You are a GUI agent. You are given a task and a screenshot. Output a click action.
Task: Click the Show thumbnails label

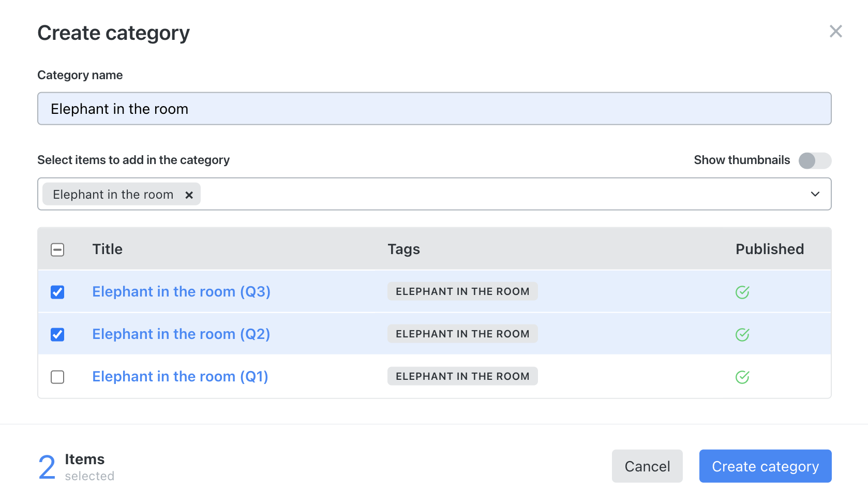click(x=742, y=160)
